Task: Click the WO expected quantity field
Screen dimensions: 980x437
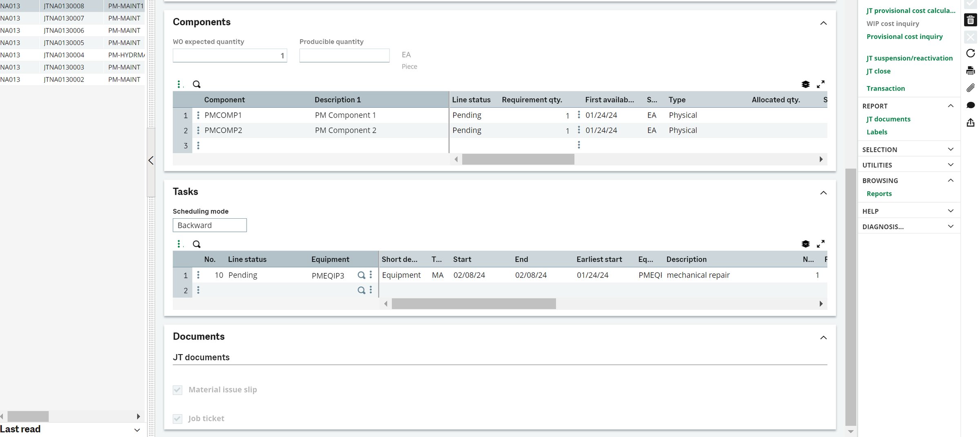Action: tap(229, 55)
